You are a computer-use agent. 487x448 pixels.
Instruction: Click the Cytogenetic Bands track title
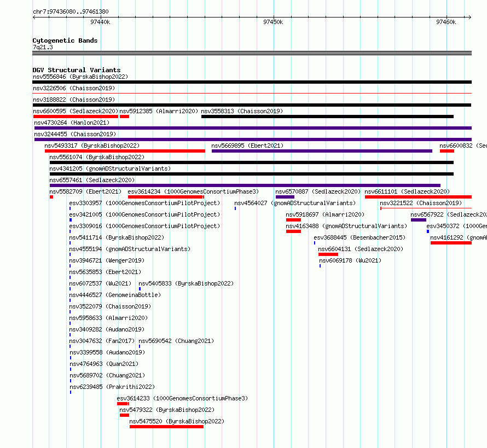[x=65, y=40]
